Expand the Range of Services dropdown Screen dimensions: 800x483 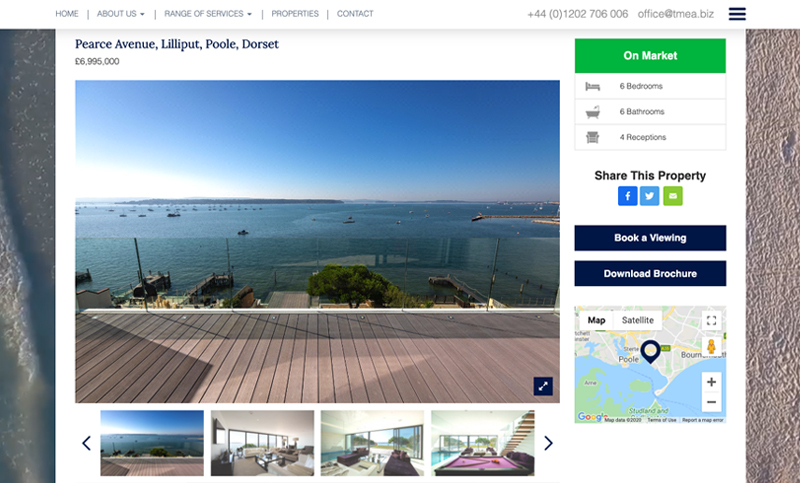click(208, 14)
